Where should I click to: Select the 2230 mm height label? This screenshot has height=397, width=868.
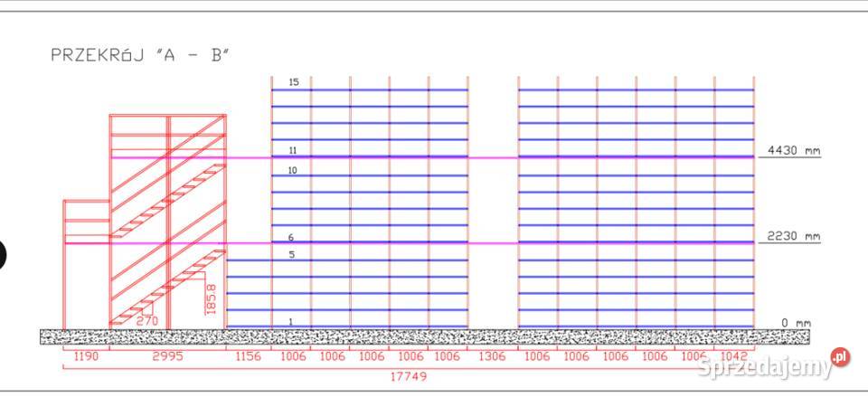coord(793,237)
